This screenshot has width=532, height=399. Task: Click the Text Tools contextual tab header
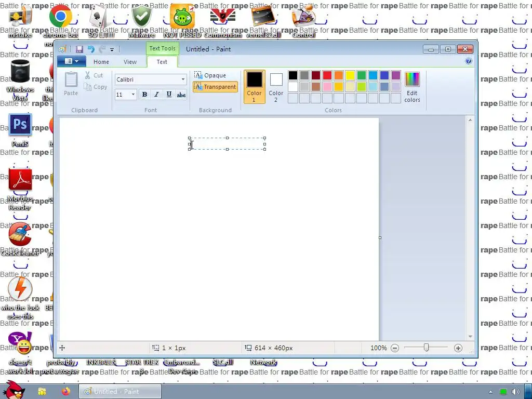(162, 48)
